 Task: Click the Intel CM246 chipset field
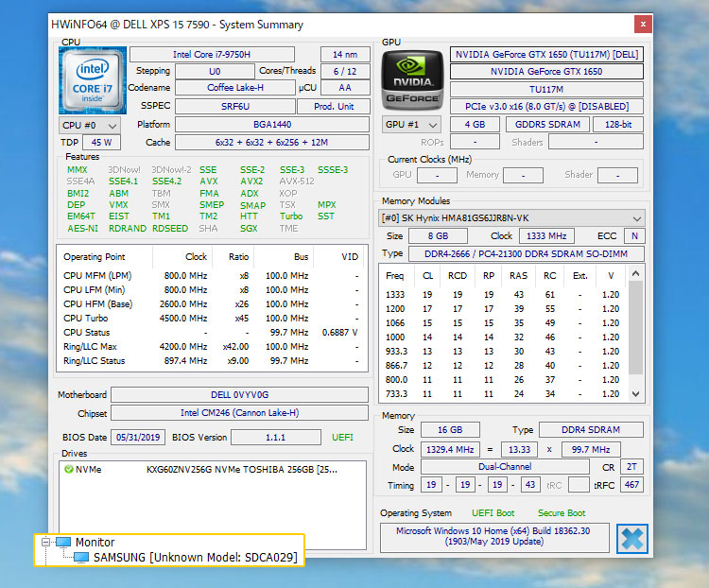point(240,412)
